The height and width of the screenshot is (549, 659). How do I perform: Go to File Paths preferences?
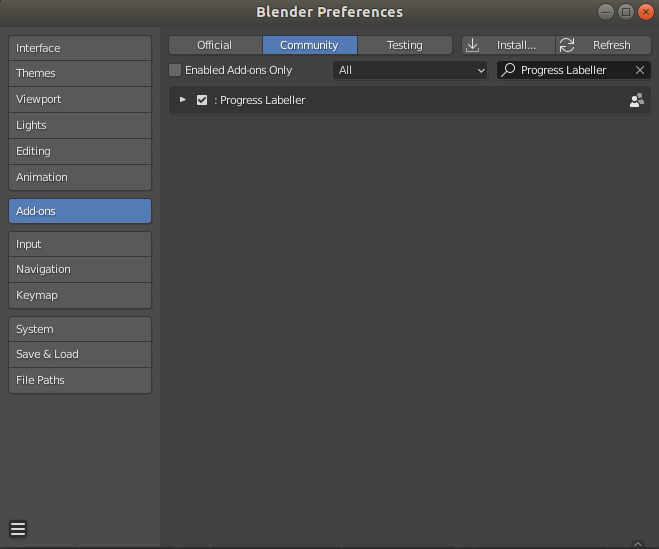point(80,380)
